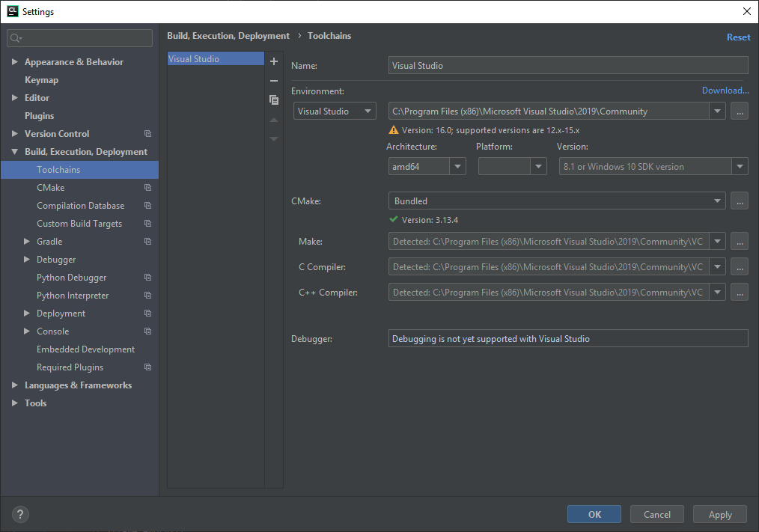Open SDK Version dropdown
The width and height of the screenshot is (759, 532).
tap(740, 167)
